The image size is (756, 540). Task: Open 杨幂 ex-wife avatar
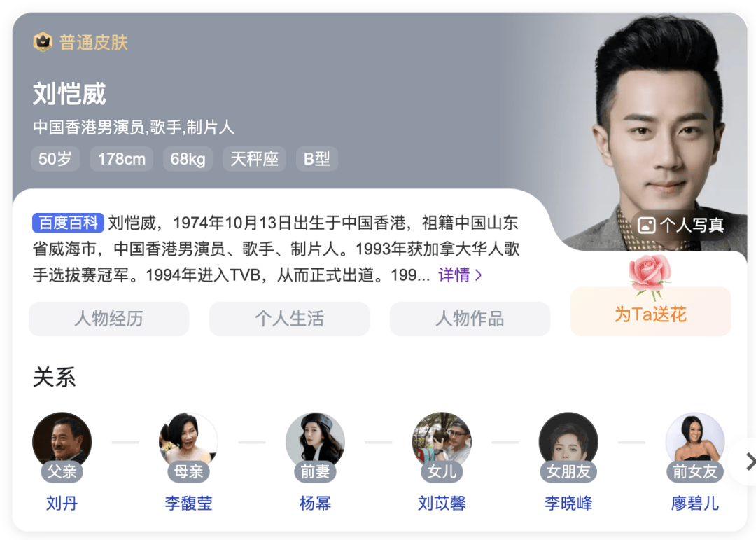(315, 442)
